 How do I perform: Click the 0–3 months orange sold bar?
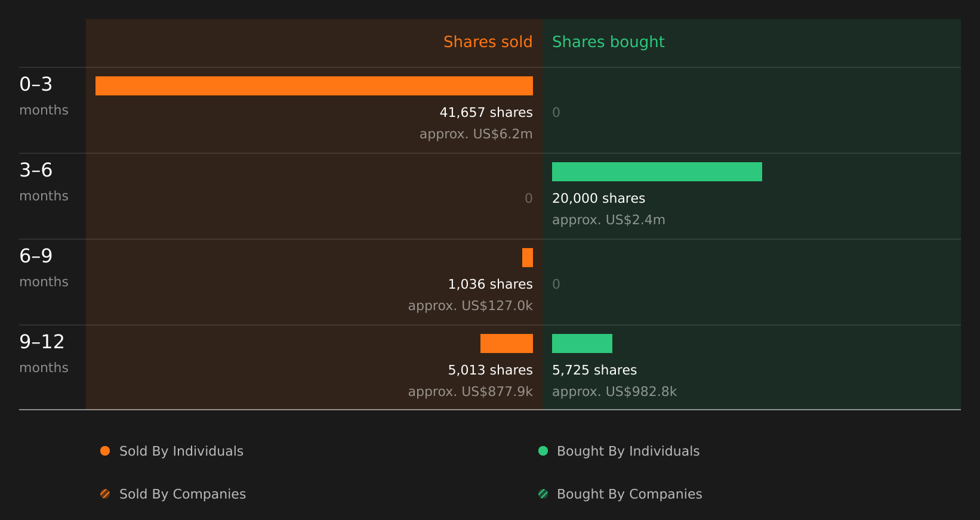pos(314,86)
